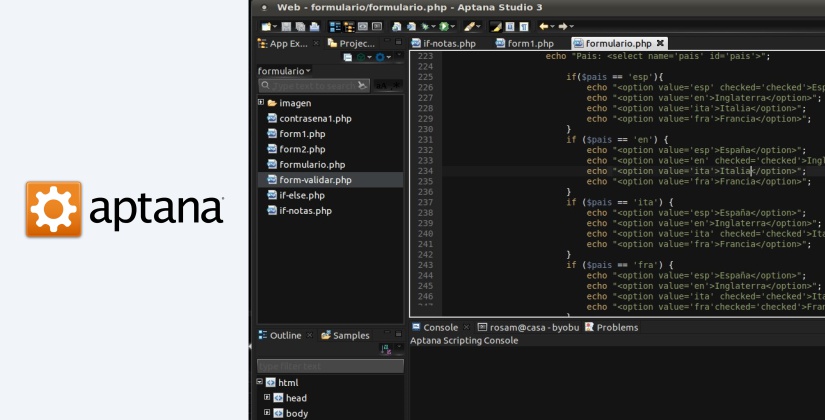Open form-validar.php in the file tree

(315, 180)
